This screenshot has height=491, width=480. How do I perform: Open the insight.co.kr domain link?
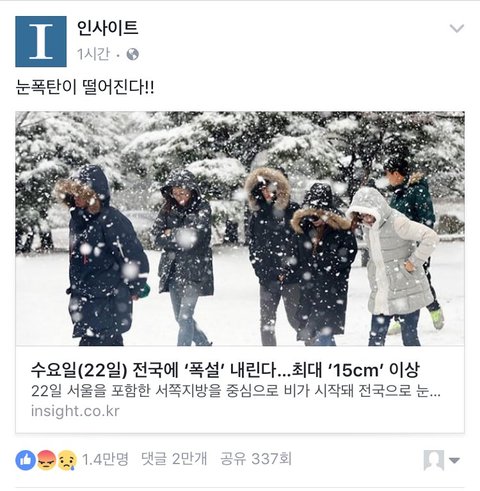[x=75, y=411]
